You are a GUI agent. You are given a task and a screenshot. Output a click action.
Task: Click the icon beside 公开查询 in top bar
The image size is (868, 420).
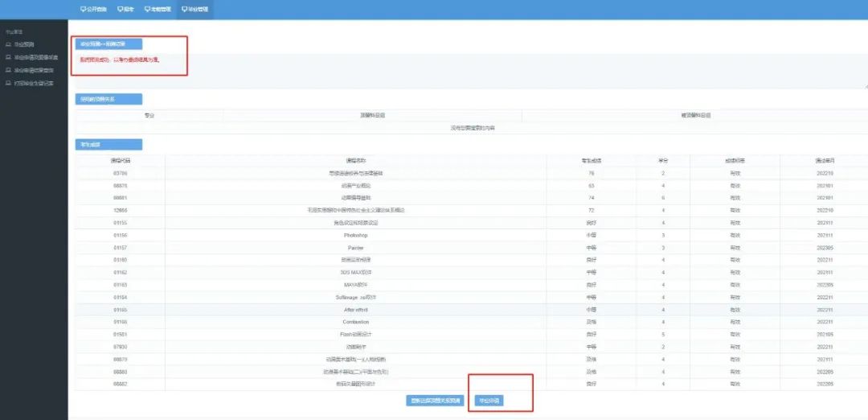(84, 10)
